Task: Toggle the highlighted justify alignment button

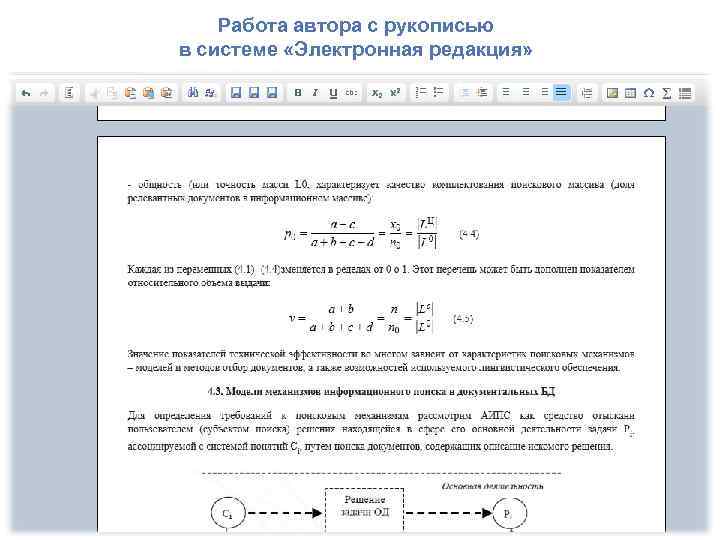Action: [561, 92]
